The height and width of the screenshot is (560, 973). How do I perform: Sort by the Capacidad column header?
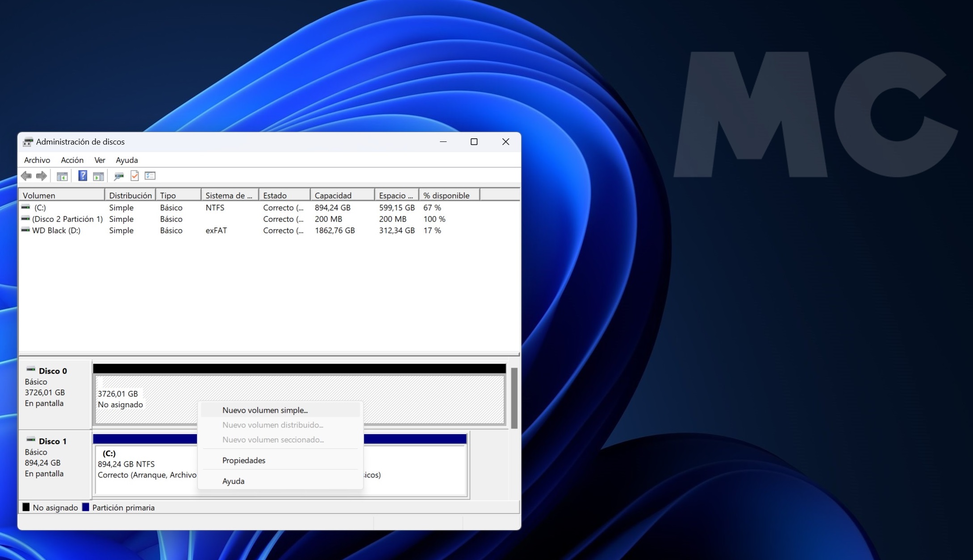pyautogui.click(x=333, y=195)
